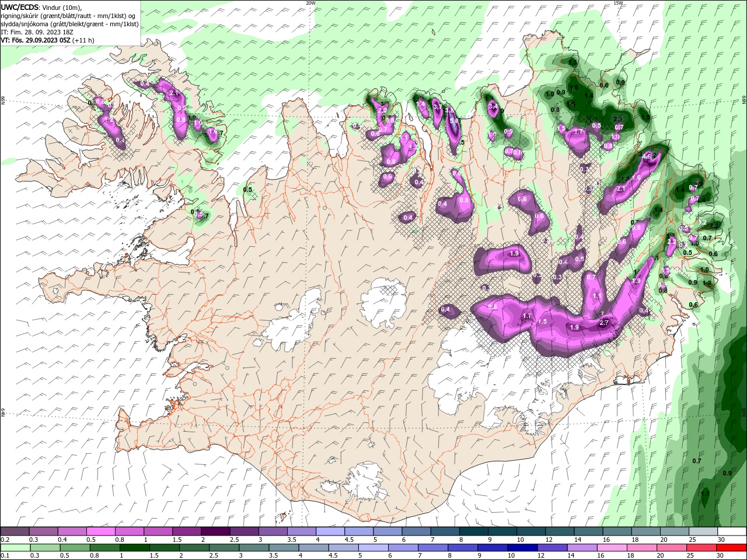747x560 pixels.
Task: Pick the lower legend swatch labeled 3
Action: click(x=254, y=548)
